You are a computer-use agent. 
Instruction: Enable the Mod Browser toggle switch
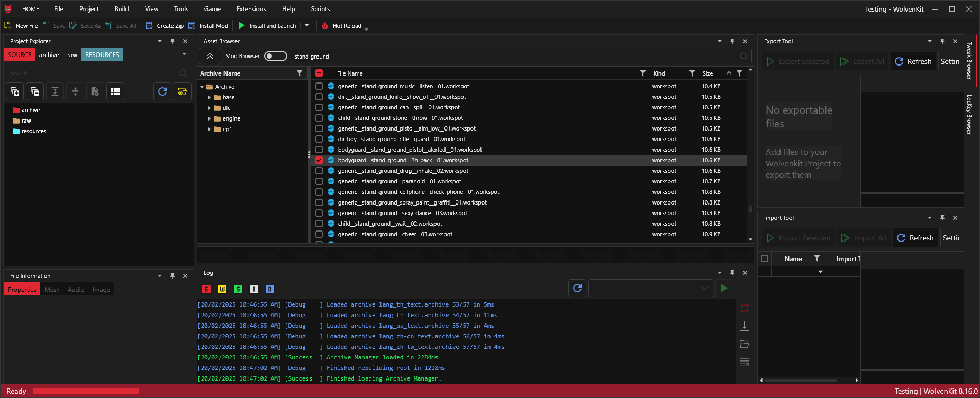click(275, 56)
